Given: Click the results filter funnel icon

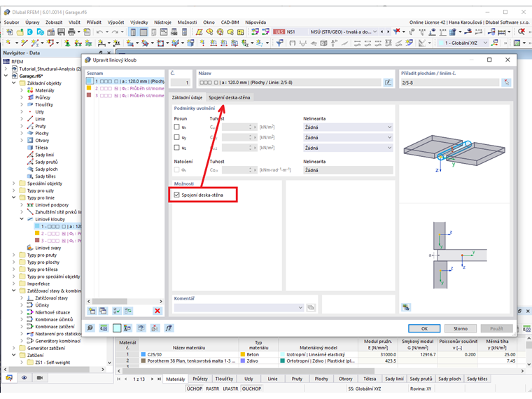Looking at the screenshot, I should click(397, 32).
